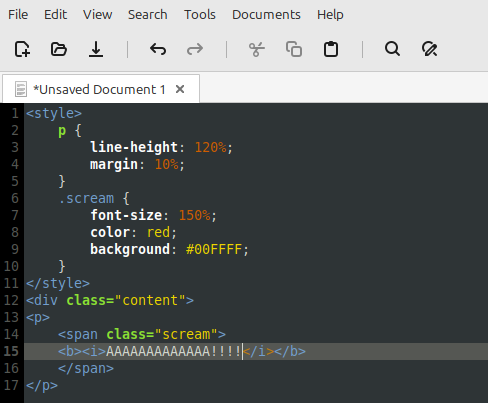
Task: Click the font-size property text
Action: tap(126, 215)
